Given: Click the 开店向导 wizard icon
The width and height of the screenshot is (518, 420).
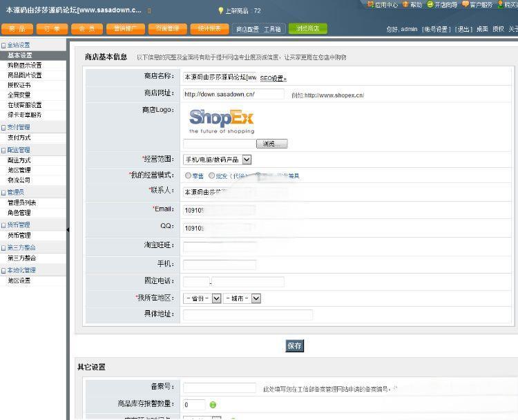Looking at the screenshot, I should (x=430, y=4).
